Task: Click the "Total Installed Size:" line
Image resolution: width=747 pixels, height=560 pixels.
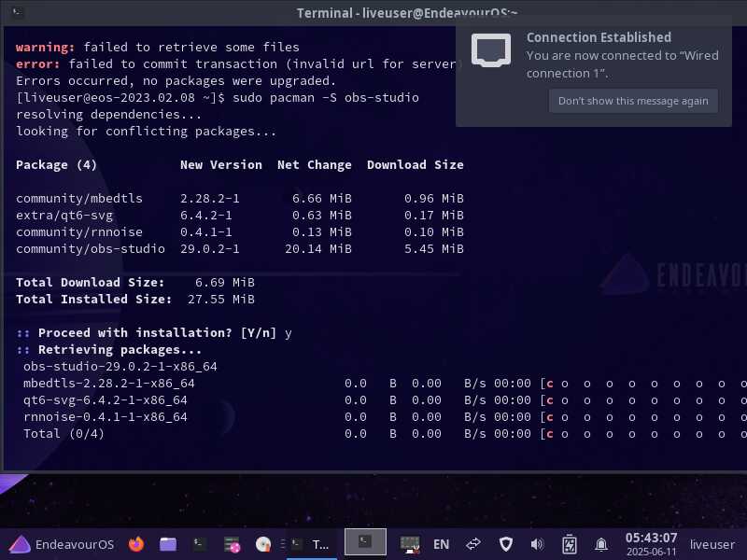Action: pyautogui.click(x=135, y=299)
